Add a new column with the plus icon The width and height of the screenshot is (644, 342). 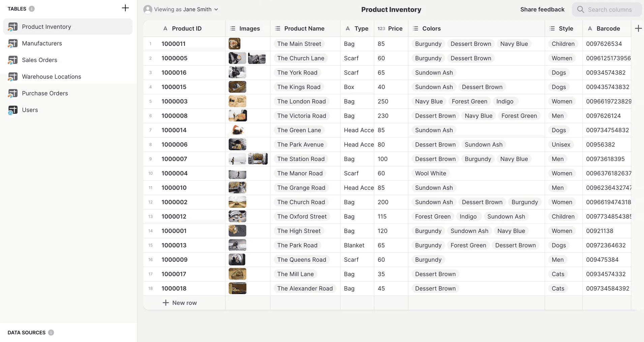638,29
